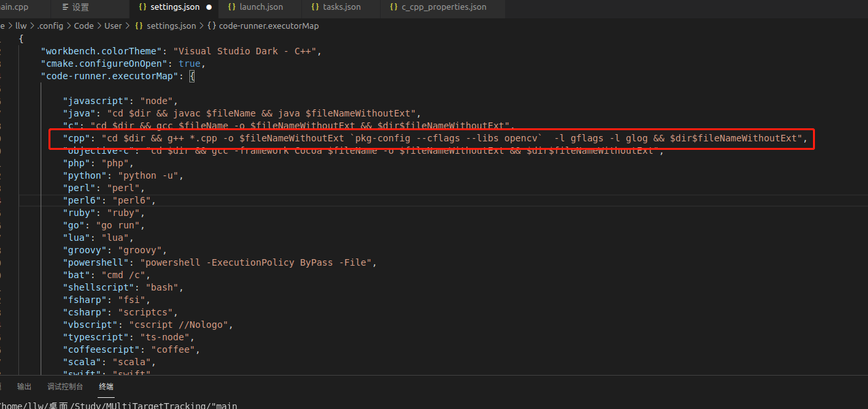Click the "cmd /c" value
868x409 pixels.
coord(124,275)
